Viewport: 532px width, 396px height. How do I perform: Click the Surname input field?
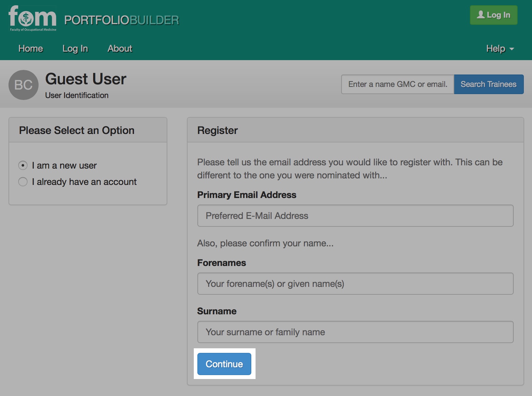tap(355, 332)
